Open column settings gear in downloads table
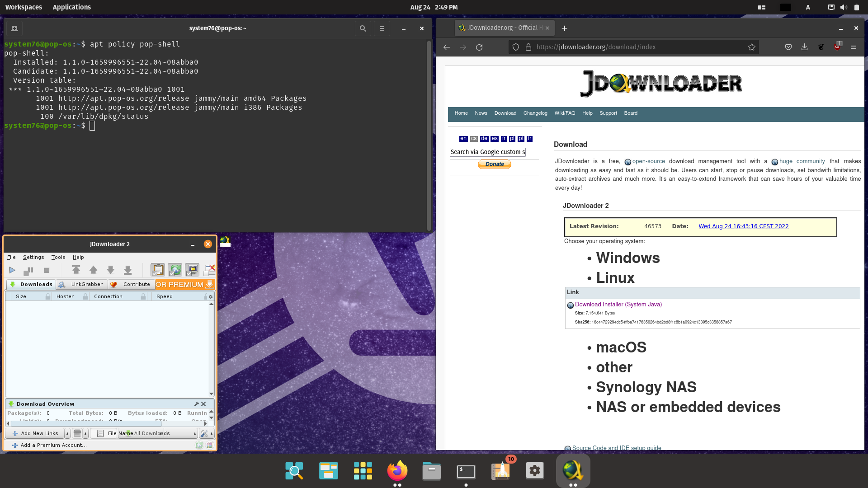Screen dimensions: 868x488 click(x=211, y=297)
